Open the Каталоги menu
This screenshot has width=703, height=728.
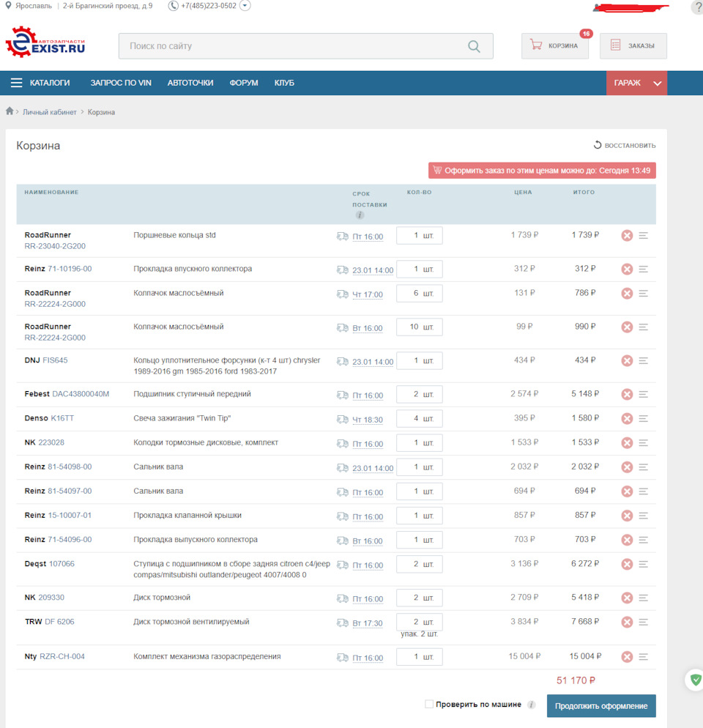click(50, 83)
